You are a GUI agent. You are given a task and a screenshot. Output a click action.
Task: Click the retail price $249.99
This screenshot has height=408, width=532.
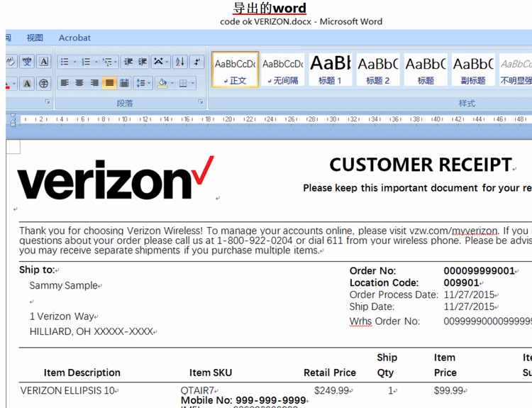[x=331, y=391]
